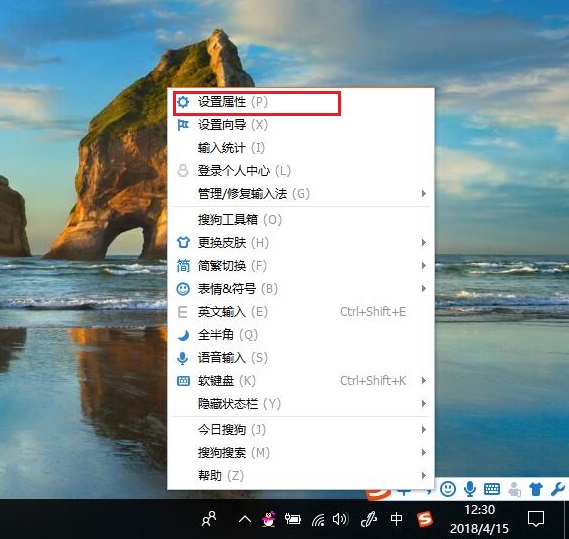The width and height of the screenshot is (569, 539).
Task: Choose 登录个人中心 (L) to log in
Action: 301,171
